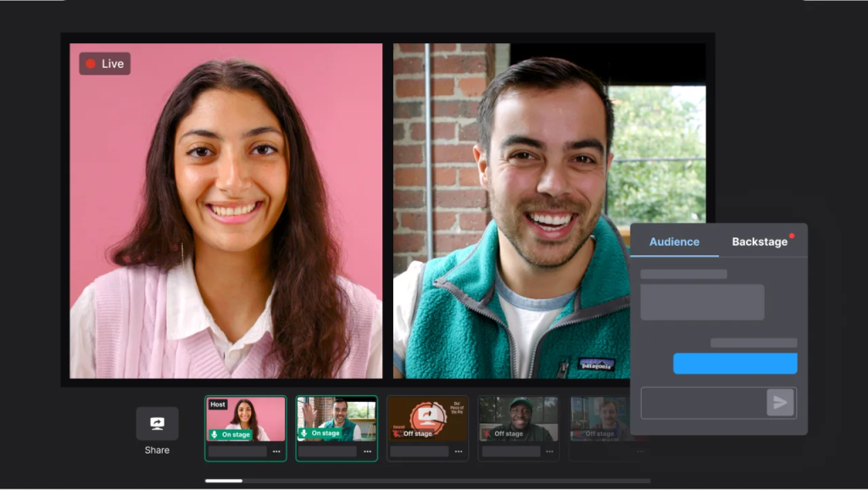Viewport: 868px width, 490px height.
Task: Select the Host woman's thumbnail
Action: pyautogui.click(x=246, y=419)
